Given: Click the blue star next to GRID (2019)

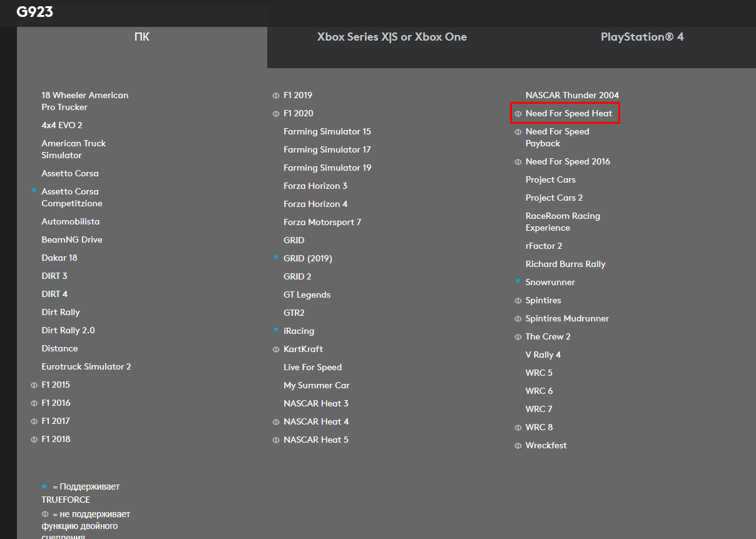Looking at the screenshot, I should tap(276, 257).
